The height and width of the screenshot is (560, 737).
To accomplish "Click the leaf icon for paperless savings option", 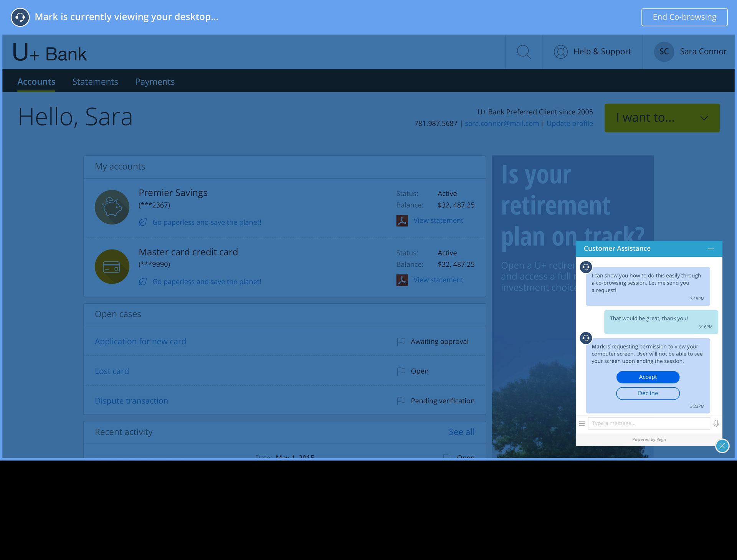I will [142, 222].
